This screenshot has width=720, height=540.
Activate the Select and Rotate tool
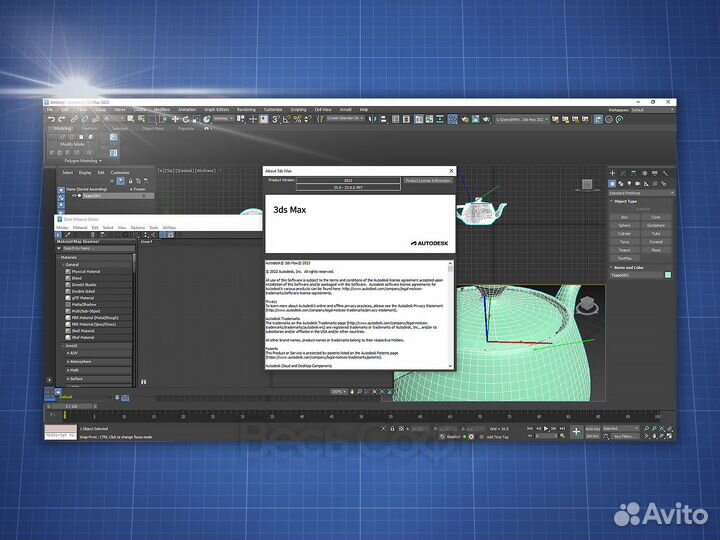(x=186, y=119)
